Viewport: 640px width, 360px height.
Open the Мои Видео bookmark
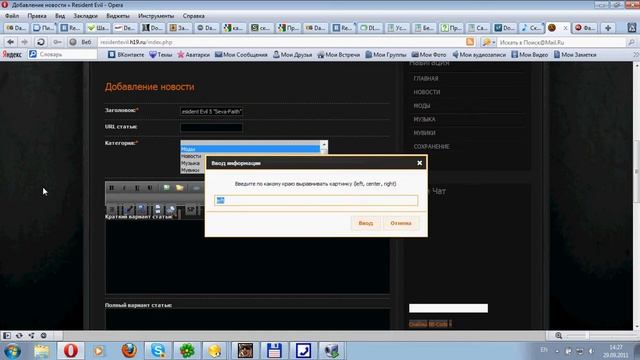click(x=530, y=55)
